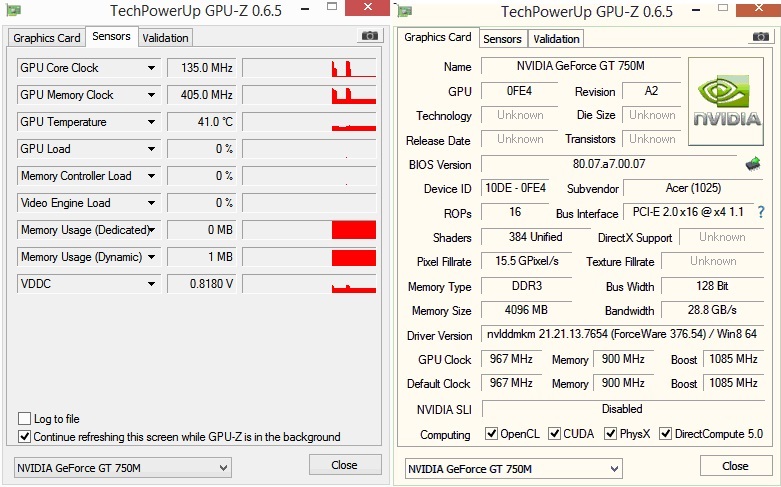The image size is (781, 487).
Task: Click the Memory Type field DDR3
Action: (526, 286)
